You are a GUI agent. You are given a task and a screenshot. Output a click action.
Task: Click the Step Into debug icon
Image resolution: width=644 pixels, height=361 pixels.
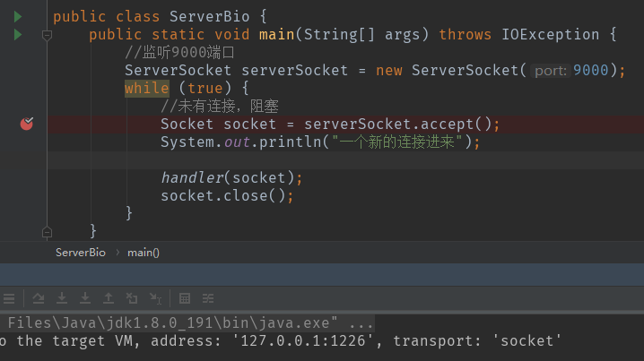(62, 298)
